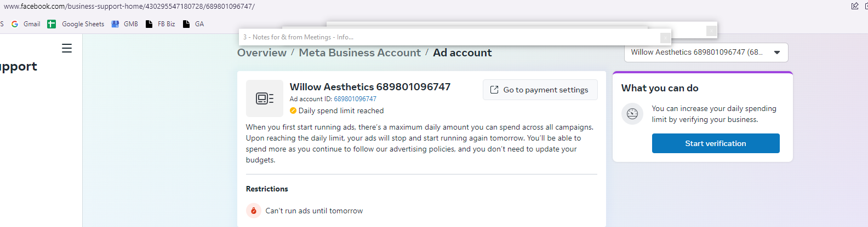
Task: Open GMB bookmark
Action: [124, 24]
